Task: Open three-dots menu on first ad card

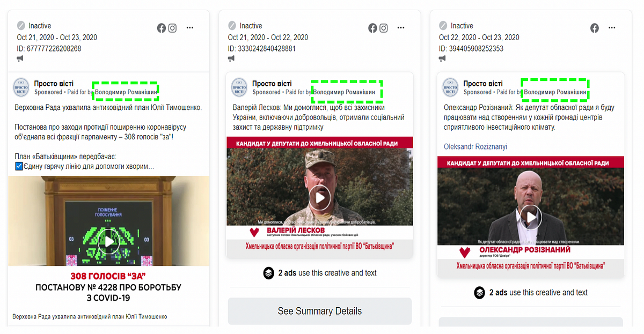Action: [x=190, y=28]
